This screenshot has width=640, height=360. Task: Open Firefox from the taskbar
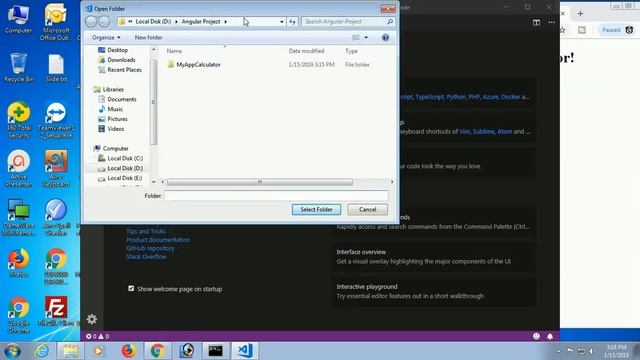tap(129, 351)
